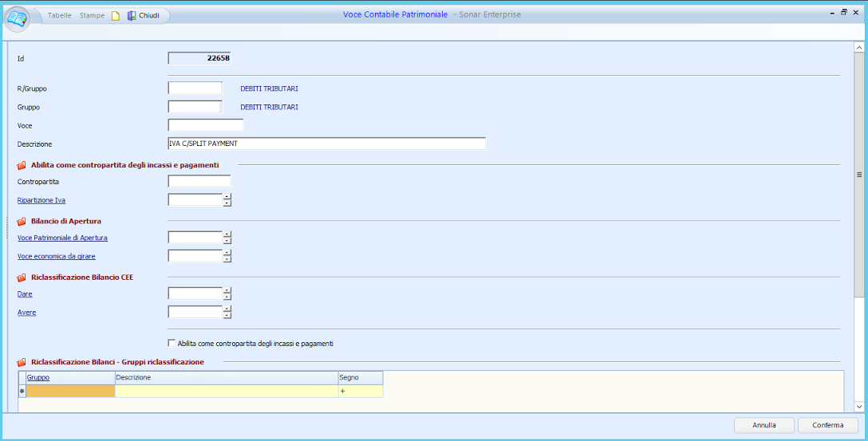Viewport: 868px width, 441px height.
Task: Click the vertical scrollbar down arrow
Action: tap(859, 407)
